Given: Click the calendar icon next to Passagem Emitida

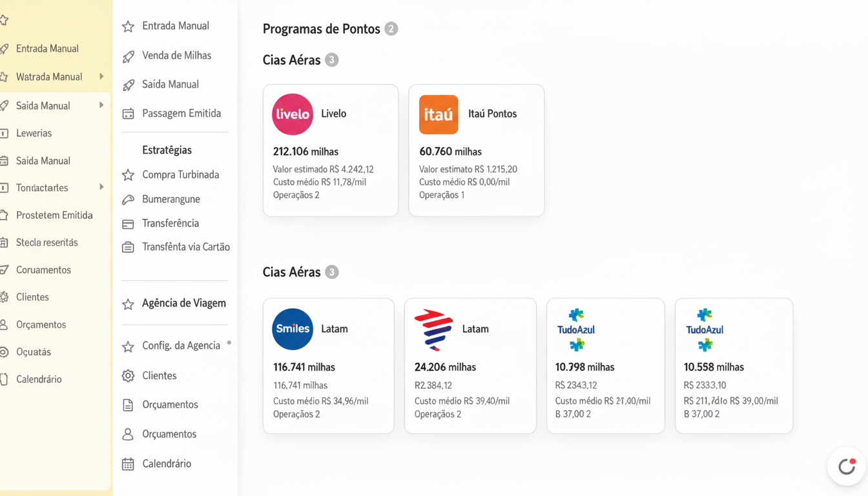Looking at the screenshot, I should pyautogui.click(x=129, y=114).
